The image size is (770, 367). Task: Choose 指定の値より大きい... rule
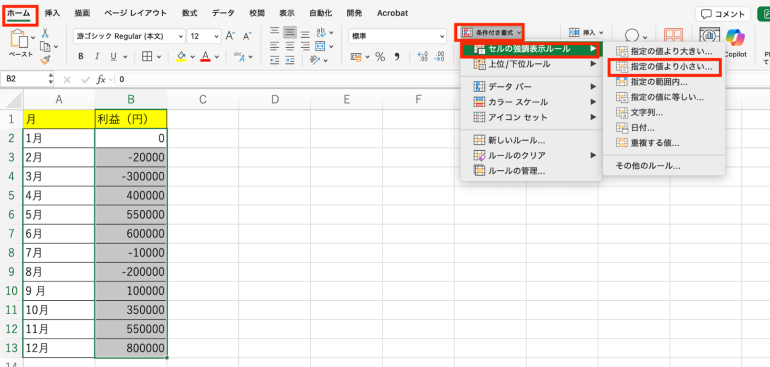[x=664, y=51]
